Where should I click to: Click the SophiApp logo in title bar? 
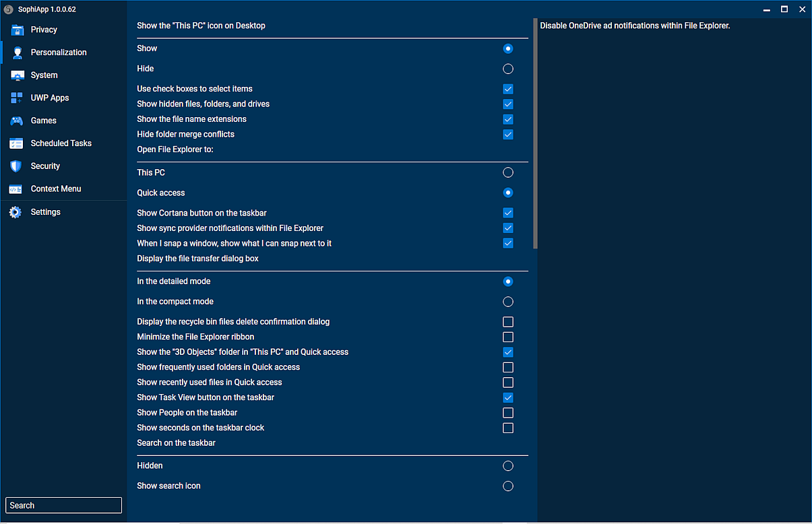pos(8,9)
